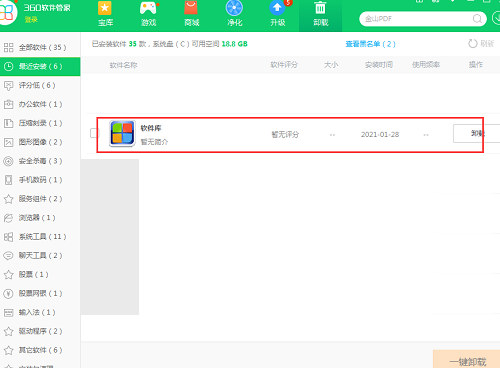The width and height of the screenshot is (500, 368).
Task: Sort by the 软件名称 column header
Action: pyautogui.click(x=123, y=65)
